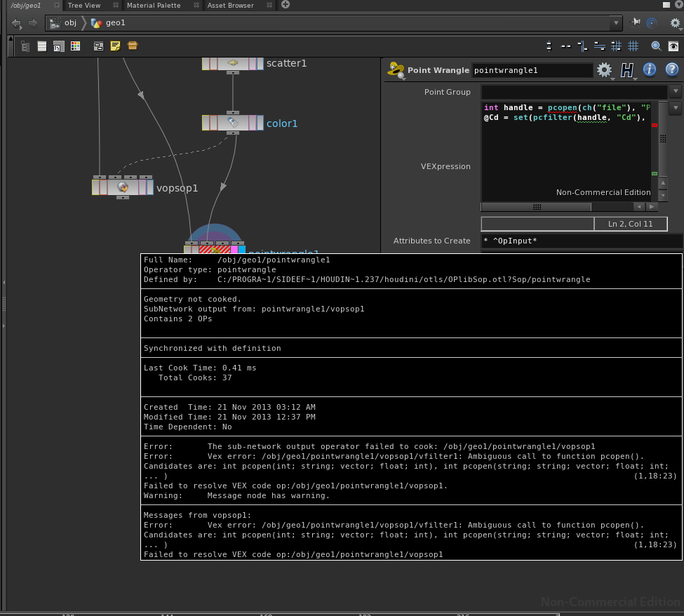Click the obj path breadcrumb

(x=69, y=23)
